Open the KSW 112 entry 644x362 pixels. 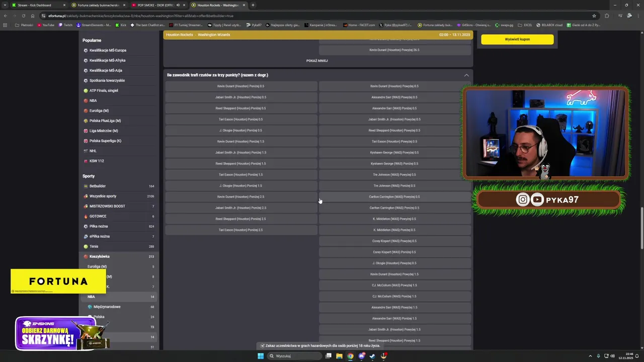120,161
